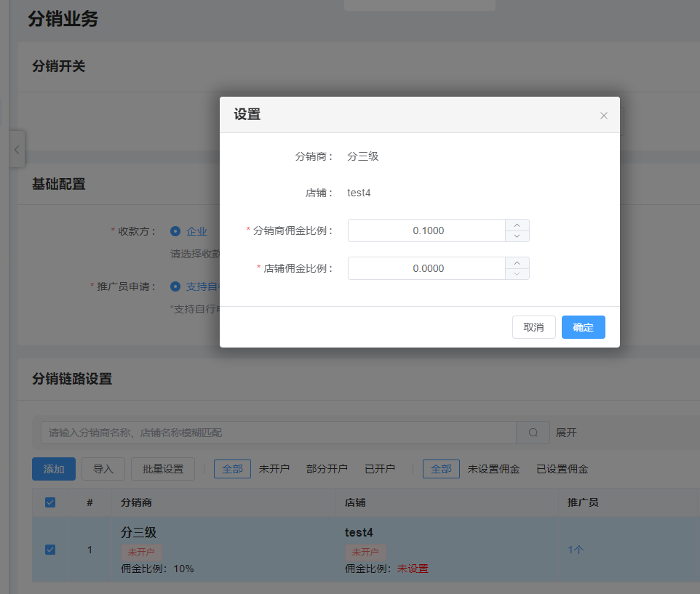
Task: Select the radio option next to 推广员申请
Action: pos(175,286)
